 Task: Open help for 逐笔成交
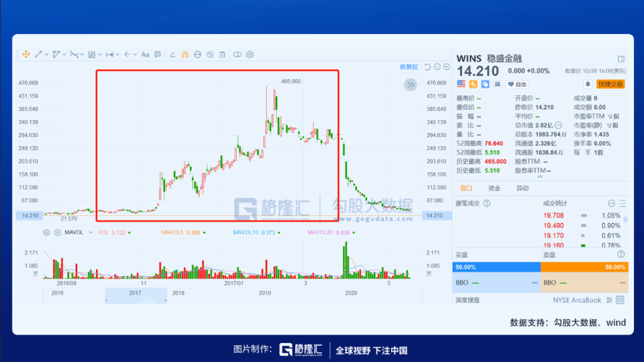click(x=487, y=203)
